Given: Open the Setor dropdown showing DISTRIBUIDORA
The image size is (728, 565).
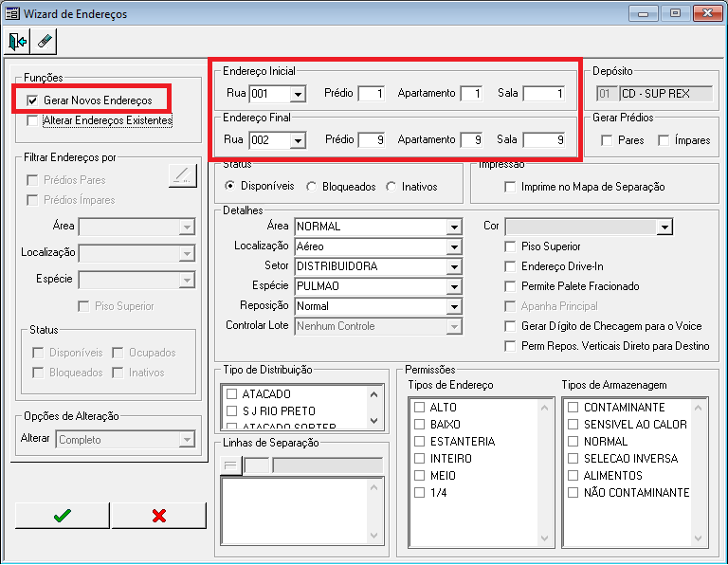Looking at the screenshot, I should tap(454, 267).
